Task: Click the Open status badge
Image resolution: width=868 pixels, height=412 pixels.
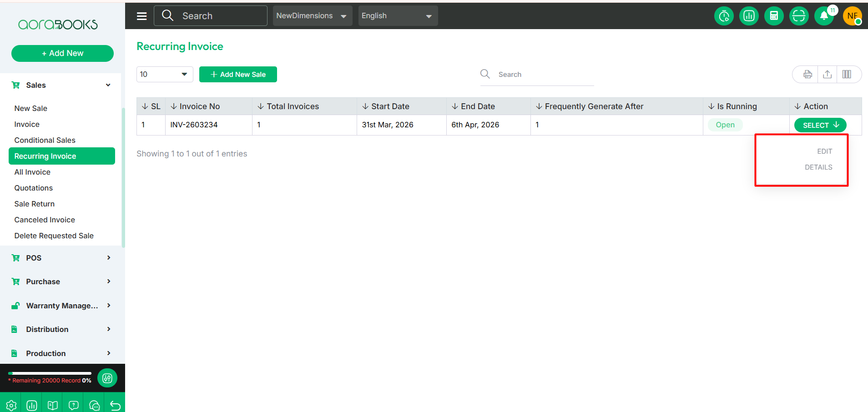Action: click(725, 125)
